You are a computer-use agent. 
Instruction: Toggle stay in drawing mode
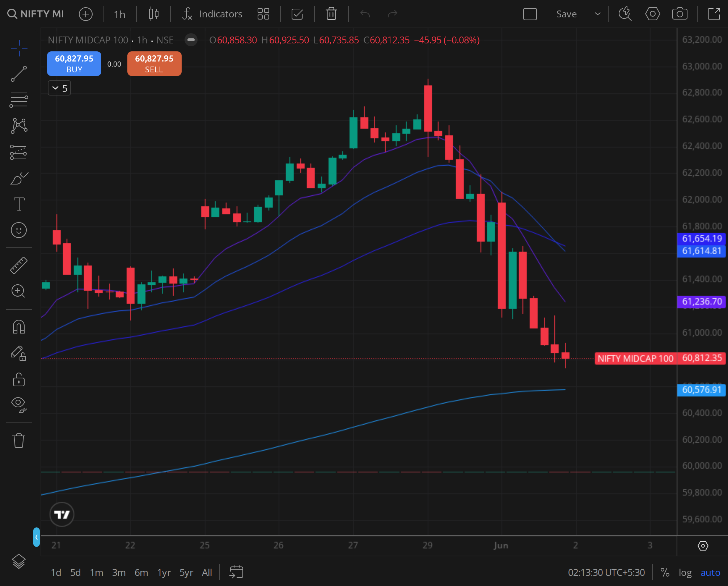click(19, 353)
